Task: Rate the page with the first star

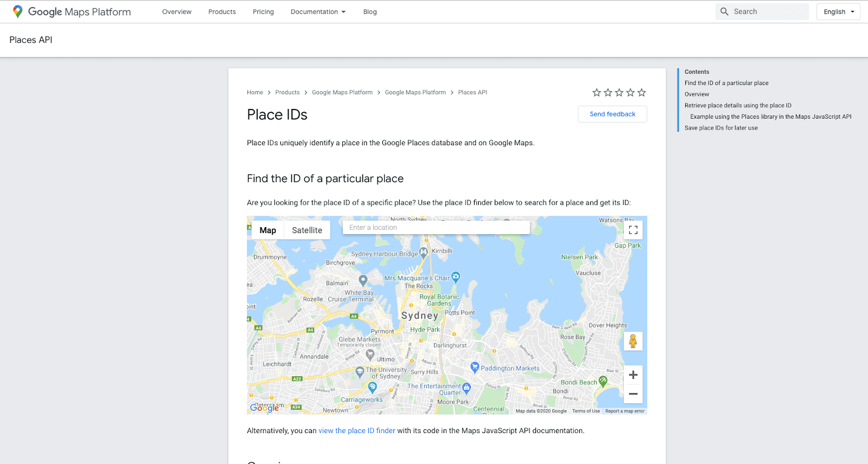Action: (x=597, y=93)
